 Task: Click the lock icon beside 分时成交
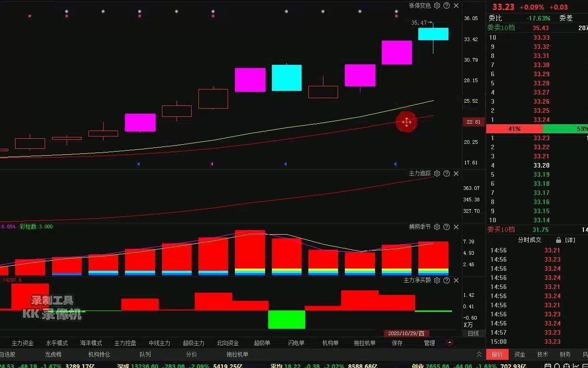click(558, 240)
